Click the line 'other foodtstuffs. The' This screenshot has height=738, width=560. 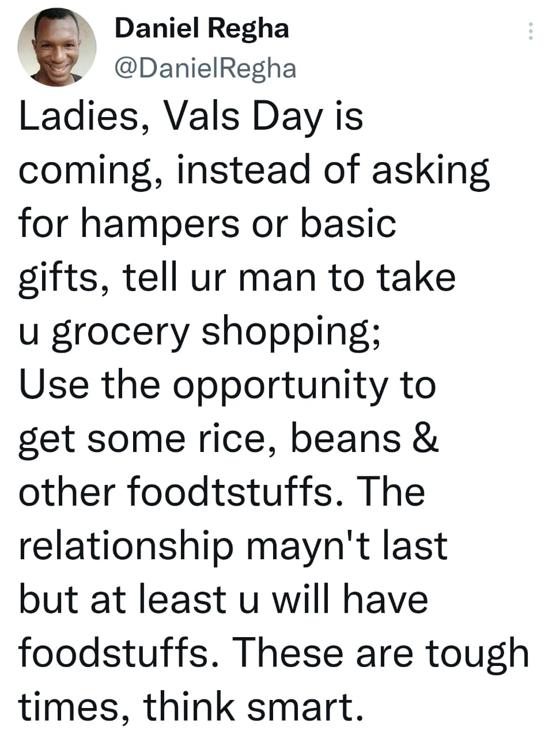click(222, 492)
